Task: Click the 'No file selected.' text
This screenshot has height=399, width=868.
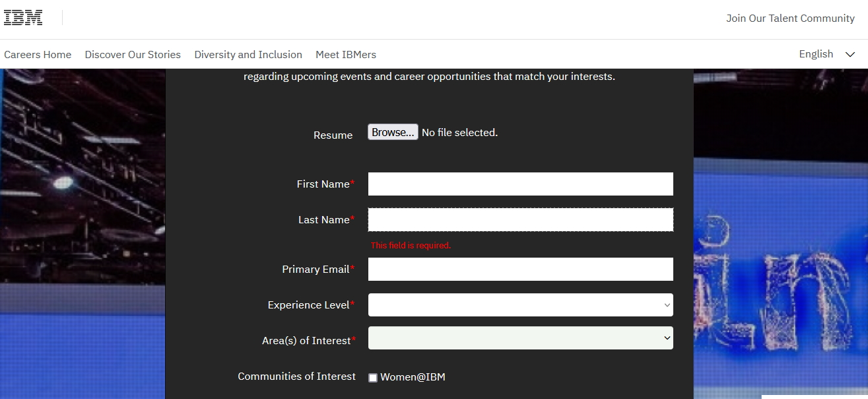Action: click(x=459, y=132)
